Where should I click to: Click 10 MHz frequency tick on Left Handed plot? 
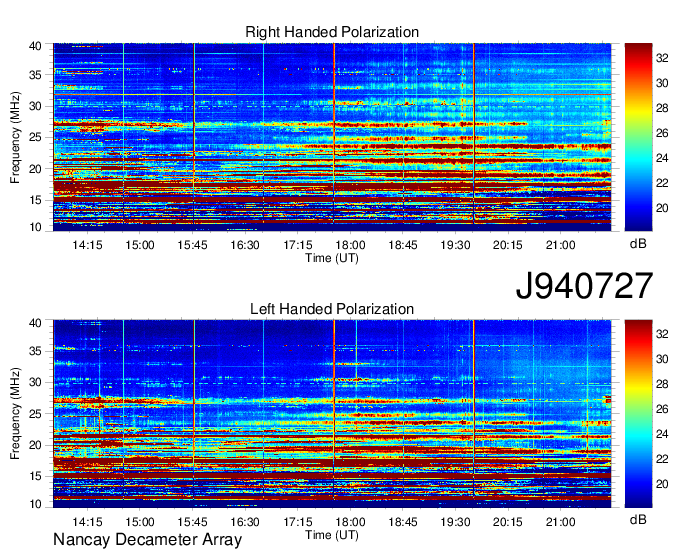coord(36,504)
